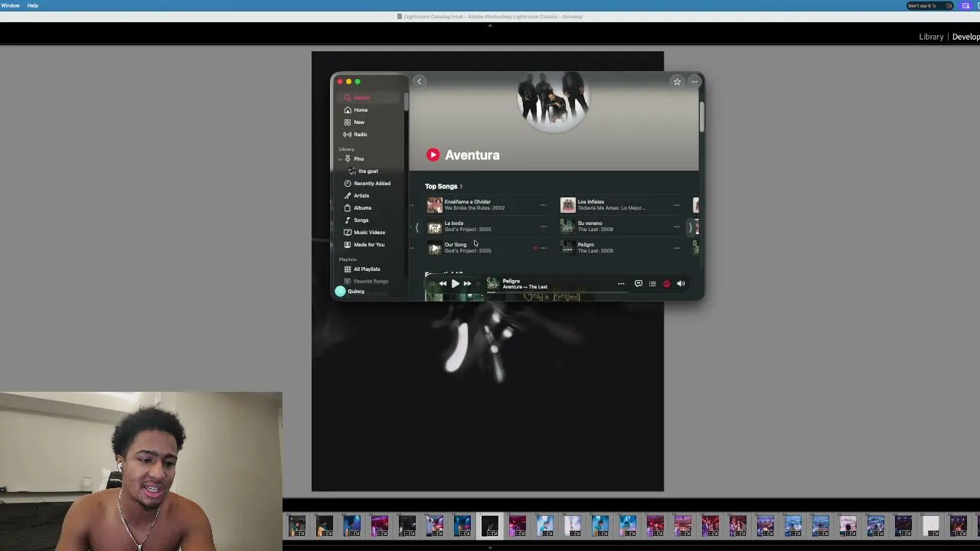Open Recently Added in the Music library

coord(373,184)
